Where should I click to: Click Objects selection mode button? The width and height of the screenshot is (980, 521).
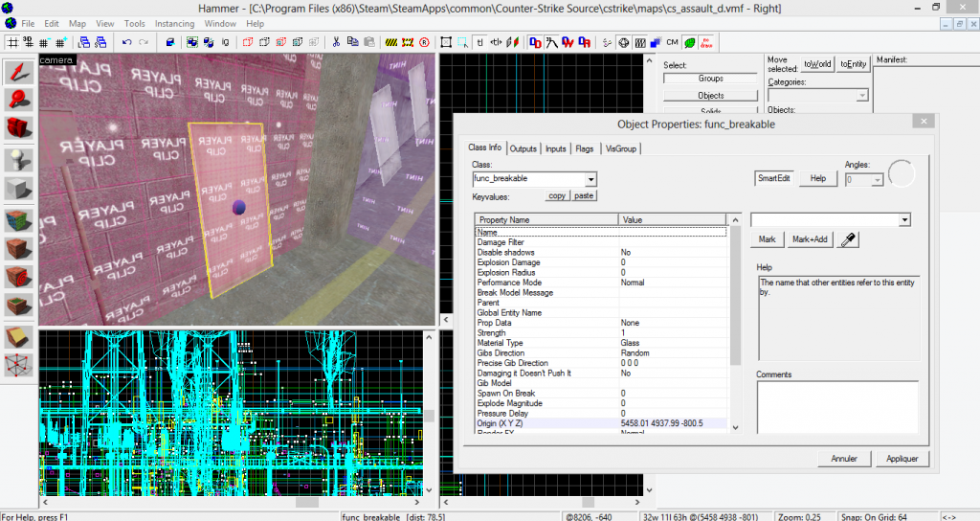coord(711,96)
